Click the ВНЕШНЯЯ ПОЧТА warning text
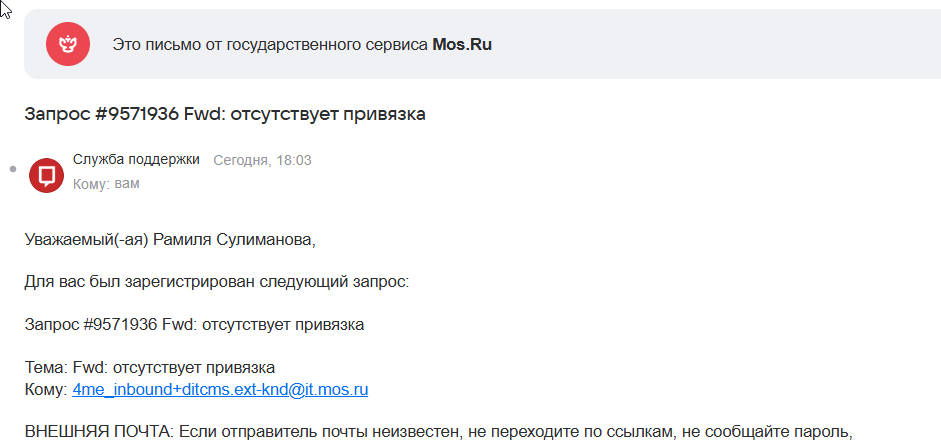 pyautogui.click(x=100, y=432)
